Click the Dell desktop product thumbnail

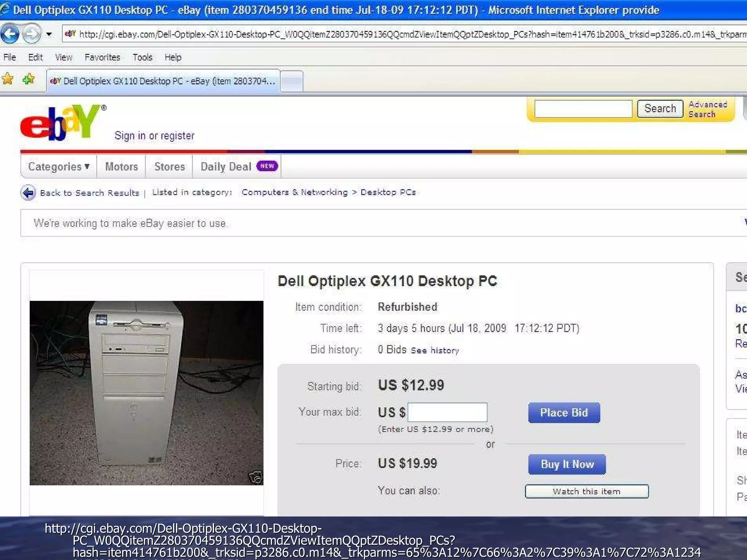[x=146, y=393]
